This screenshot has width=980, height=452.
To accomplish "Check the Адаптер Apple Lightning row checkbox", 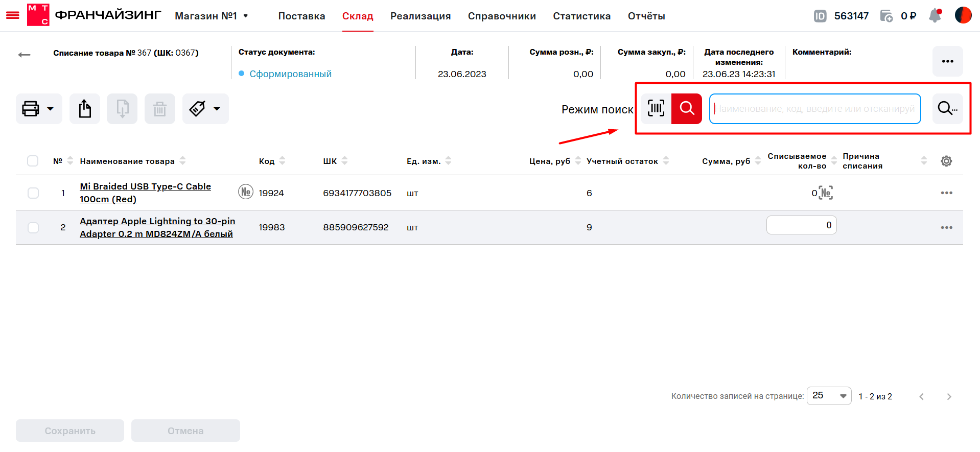I will point(33,227).
